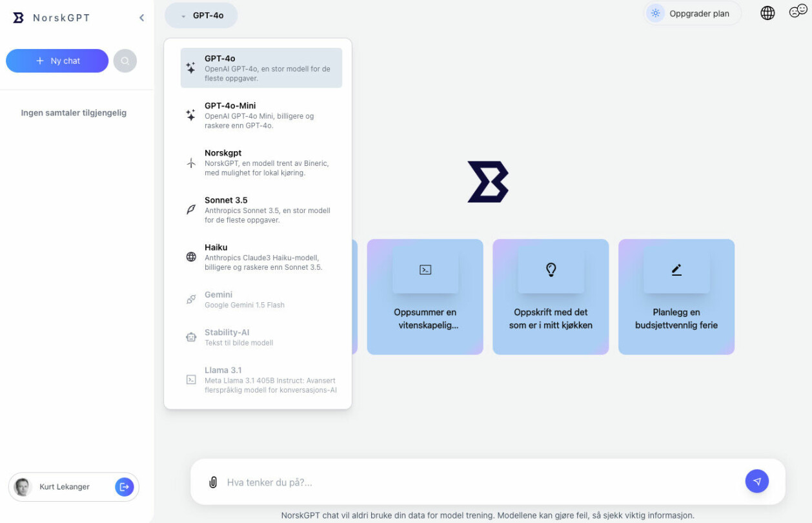Open the search button beside Ny chat

[x=125, y=61]
